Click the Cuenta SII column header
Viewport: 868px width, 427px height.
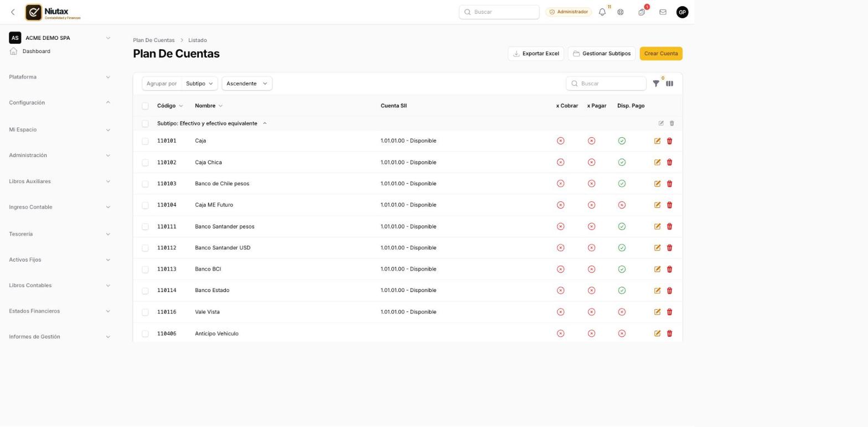coord(394,106)
